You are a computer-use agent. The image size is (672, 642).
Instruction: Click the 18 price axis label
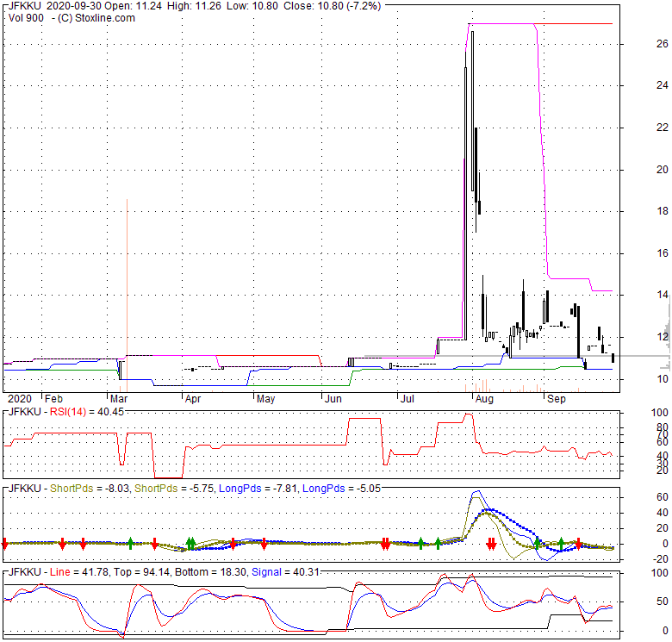pyautogui.click(x=663, y=211)
